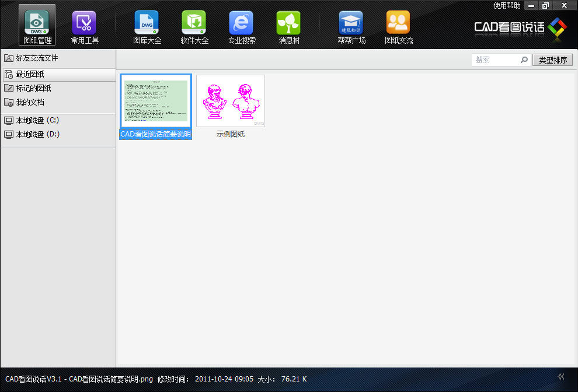Open the 消息树 message tree

[x=288, y=27]
